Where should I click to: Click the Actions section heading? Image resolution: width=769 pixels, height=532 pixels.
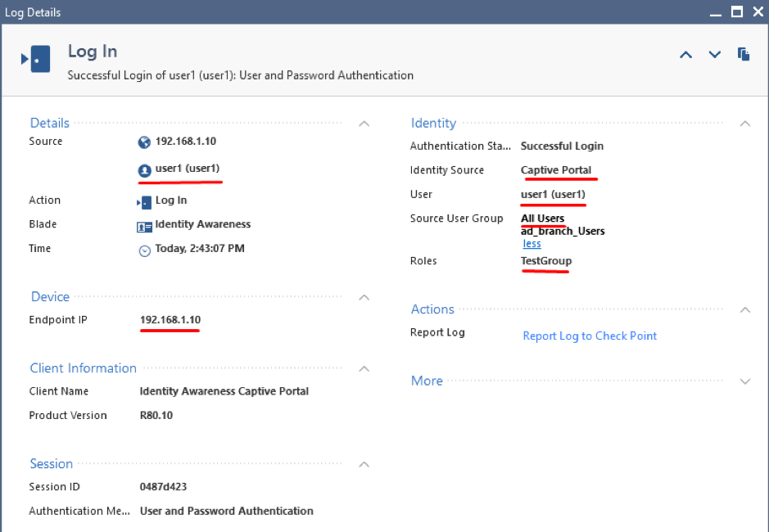tap(432, 309)
